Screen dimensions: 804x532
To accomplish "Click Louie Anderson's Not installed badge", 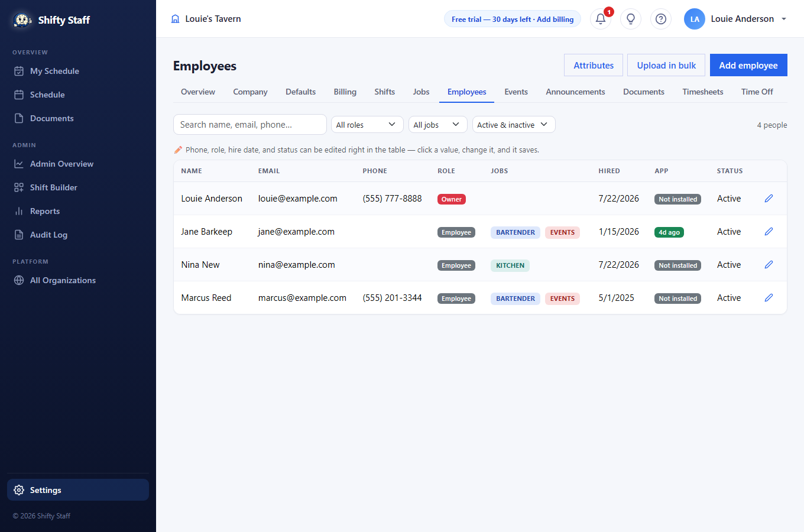I will [x=678, y=199].
